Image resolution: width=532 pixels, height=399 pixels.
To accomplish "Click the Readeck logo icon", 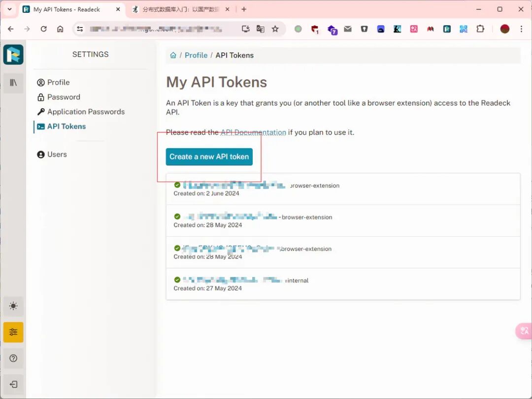I will click(x=13, y=54).
